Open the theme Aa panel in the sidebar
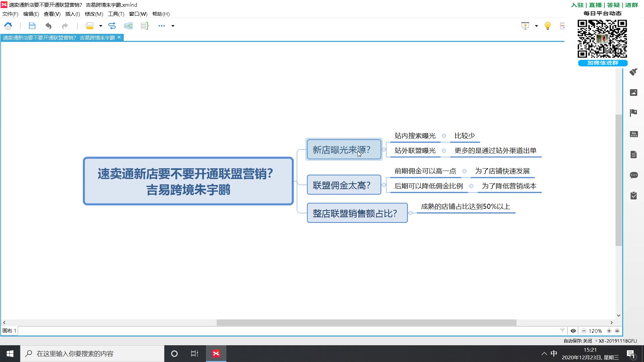Image resolution: width=644 pixels, height=362 pixels. coord(634,134)
